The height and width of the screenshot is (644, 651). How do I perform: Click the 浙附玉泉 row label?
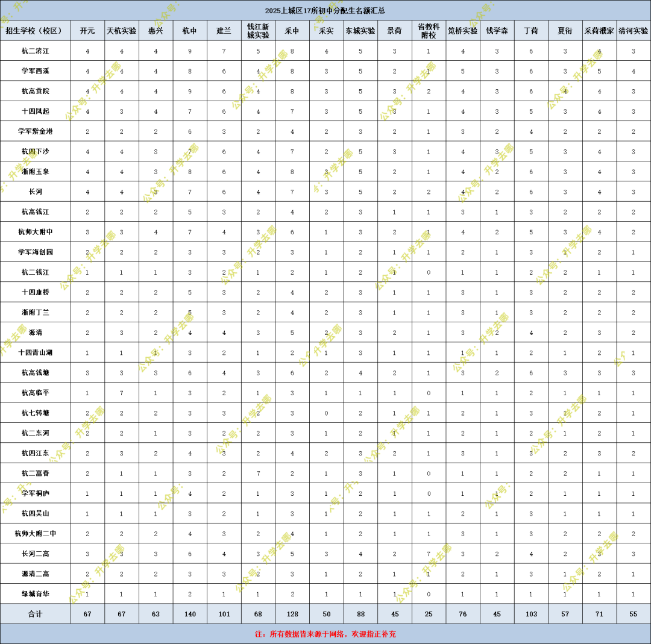[x=36, y=171]
